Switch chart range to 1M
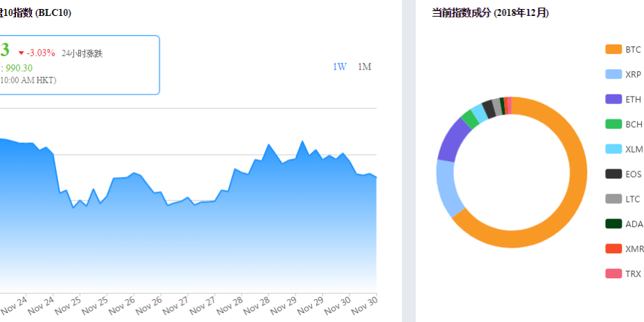 (x=365, y=67)
